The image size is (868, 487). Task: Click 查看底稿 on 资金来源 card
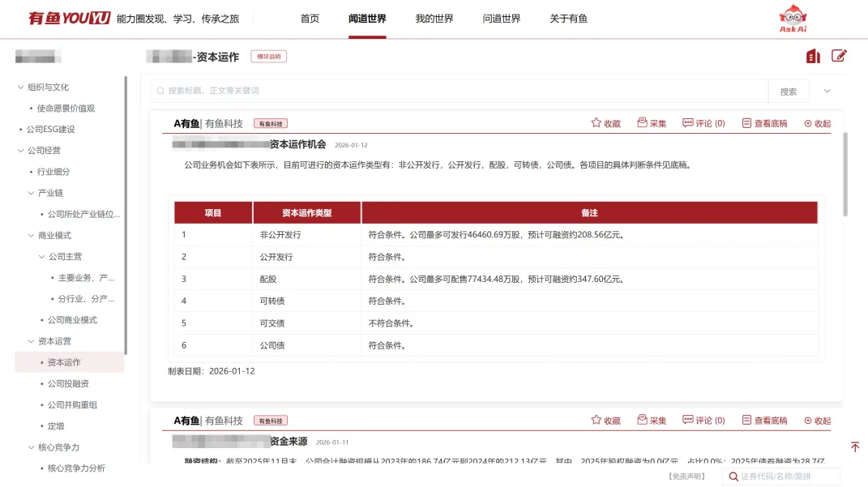click(x=764, y=420)
